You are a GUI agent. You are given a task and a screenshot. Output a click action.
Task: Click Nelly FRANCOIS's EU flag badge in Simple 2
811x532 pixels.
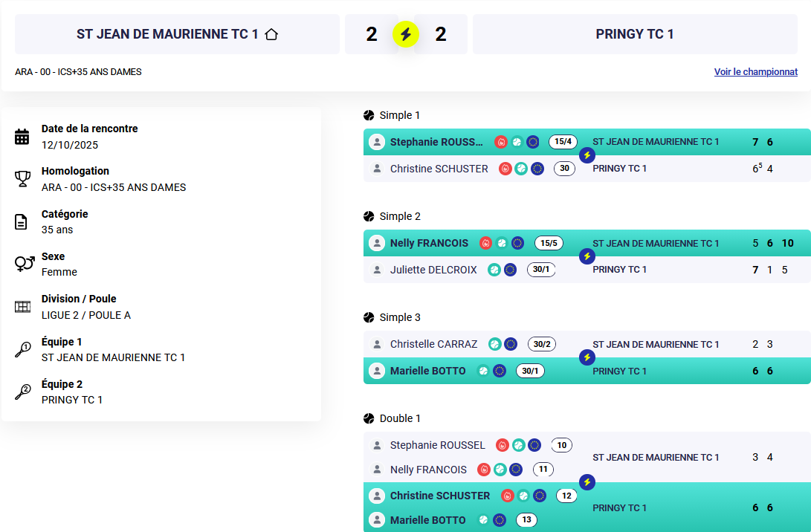tap(517, 243)
